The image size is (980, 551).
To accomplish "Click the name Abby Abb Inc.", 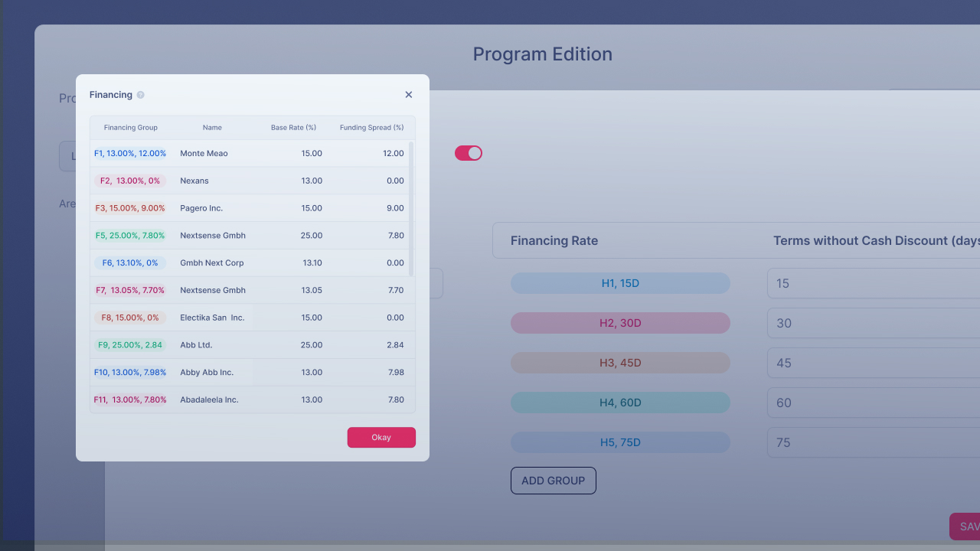I will [207, 373].
